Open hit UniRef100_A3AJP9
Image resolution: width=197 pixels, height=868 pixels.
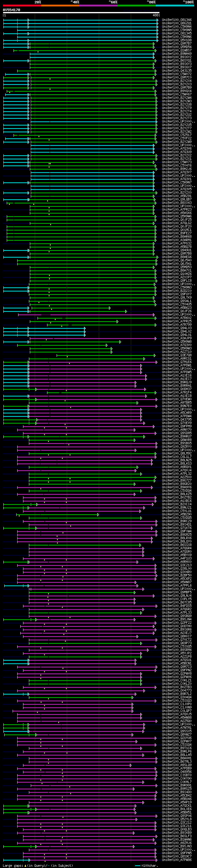pos(177,338)
